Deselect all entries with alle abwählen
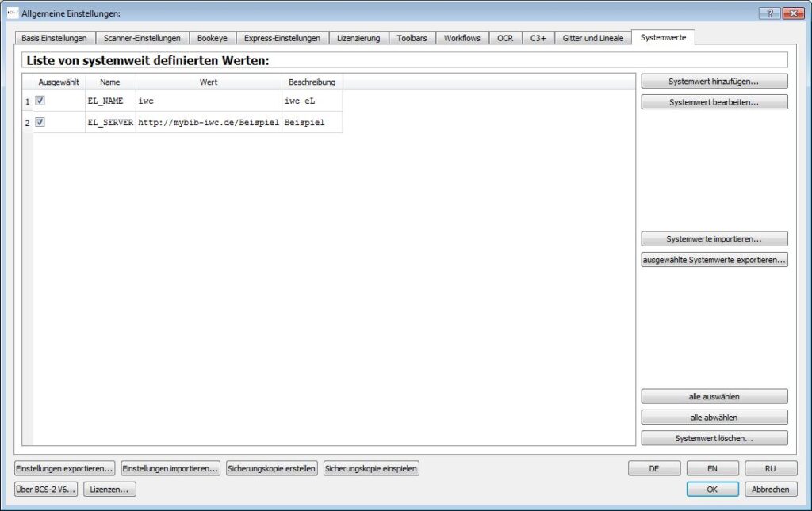The image size is (812, 511). pyautogui.click(x=714, y=418)
